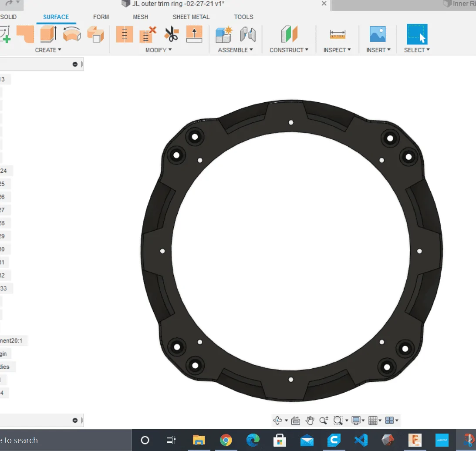Open the Orbit type dropdown arrow

coord(286,421)
